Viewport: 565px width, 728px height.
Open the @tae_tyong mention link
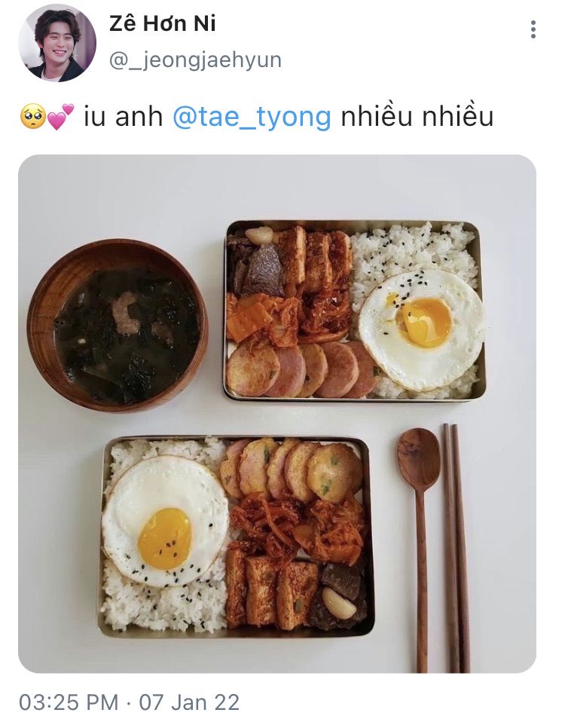[x=252, y=116]
